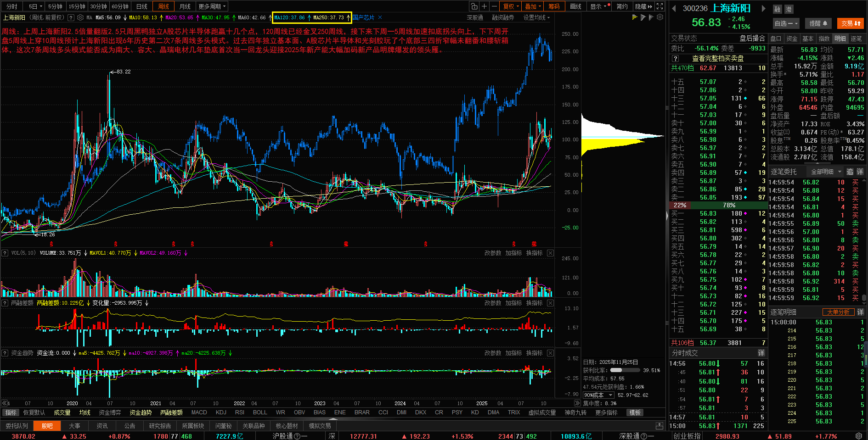Open the 复权 adjustment dropdown
The width and height of the screenshot is (868, 440).
[511, 6]
